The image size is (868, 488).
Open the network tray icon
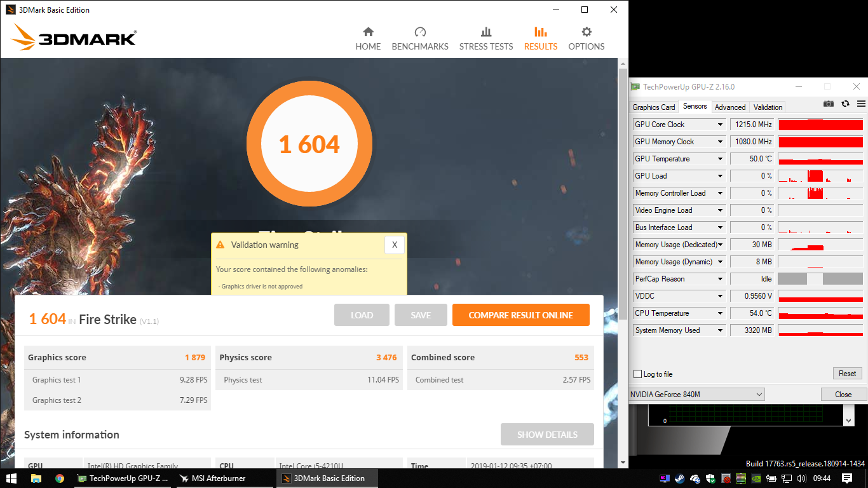[x=787, y=478]
